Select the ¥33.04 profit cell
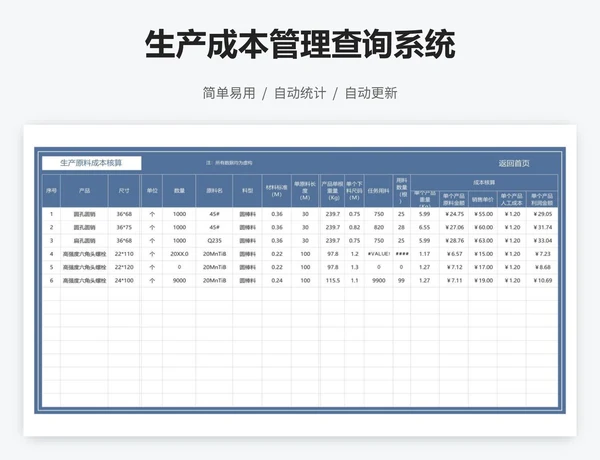This screenshot has width=600, height=460. 542,241
